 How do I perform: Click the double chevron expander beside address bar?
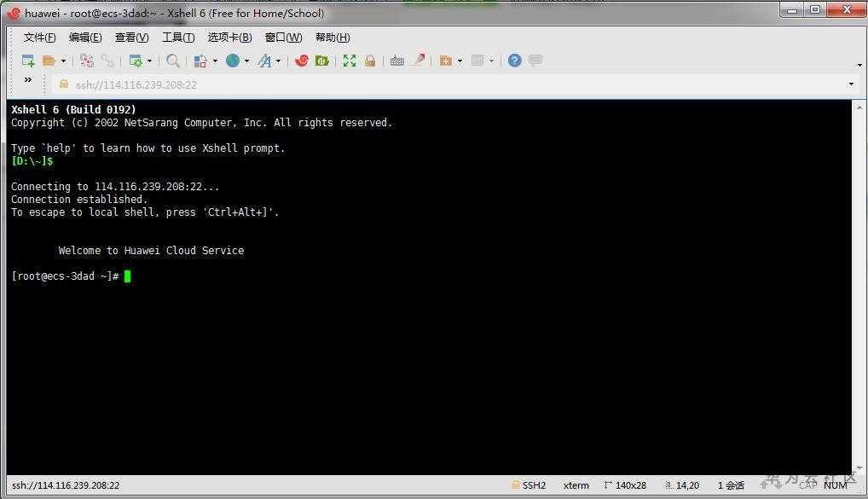(x=28, y=80)
